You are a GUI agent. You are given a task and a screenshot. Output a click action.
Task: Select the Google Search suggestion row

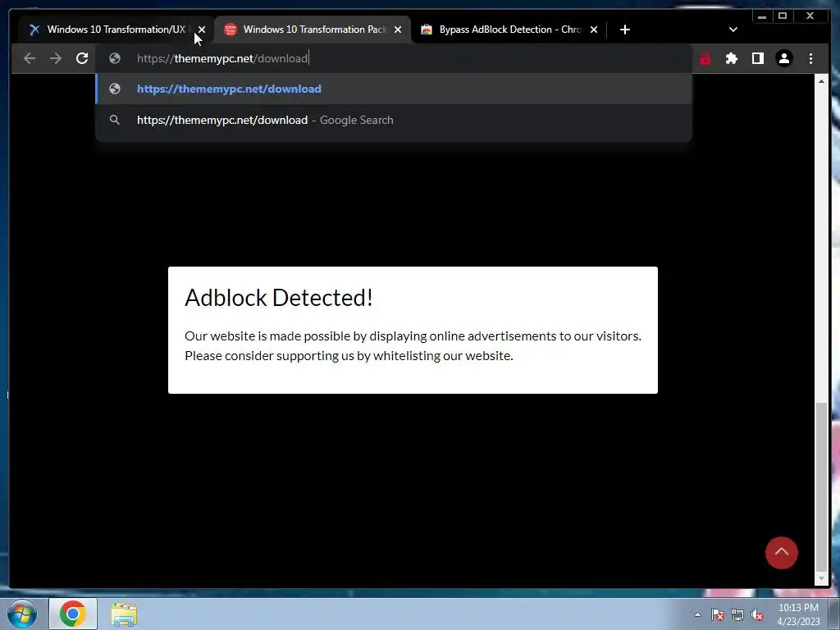click(394, 120)
